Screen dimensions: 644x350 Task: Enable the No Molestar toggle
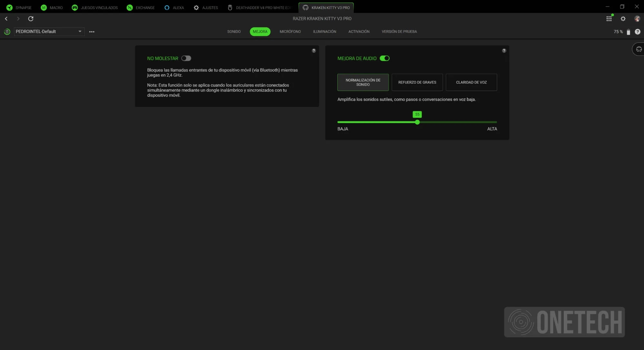click(x=186, y=58)
